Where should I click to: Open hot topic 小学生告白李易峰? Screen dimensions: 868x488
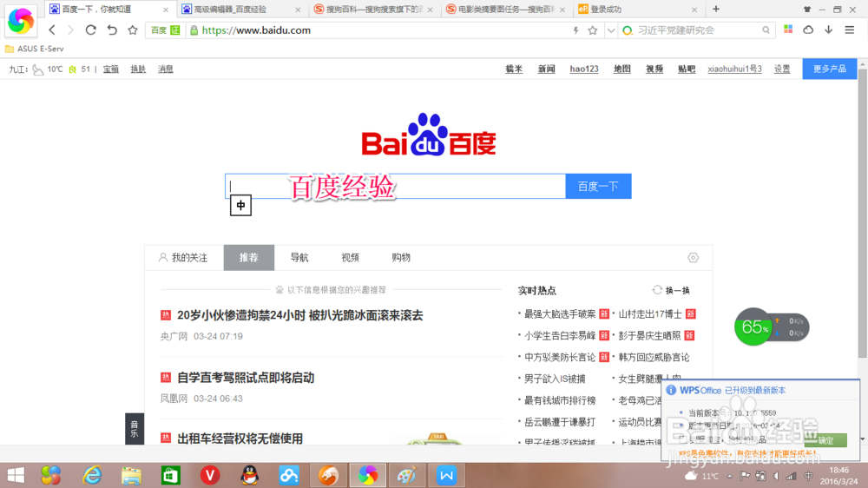click(560, 336)
